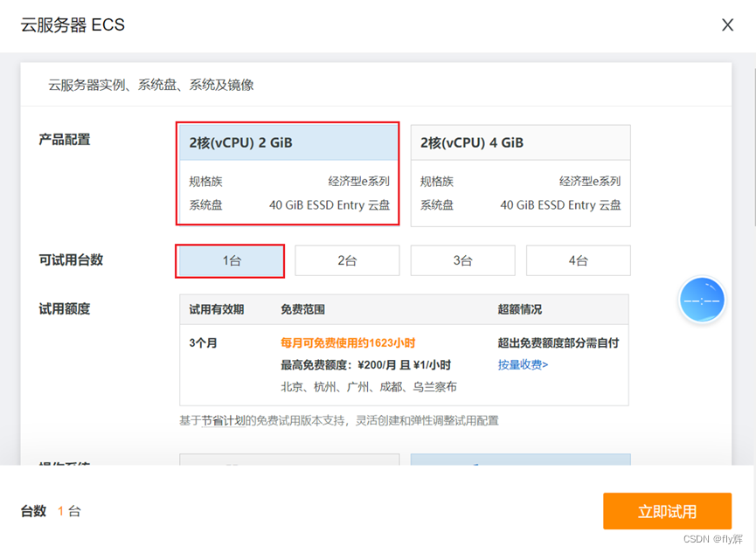Close the 云服务器 ECS dialog
Screen dimensions: 756x553
[727, 25]
